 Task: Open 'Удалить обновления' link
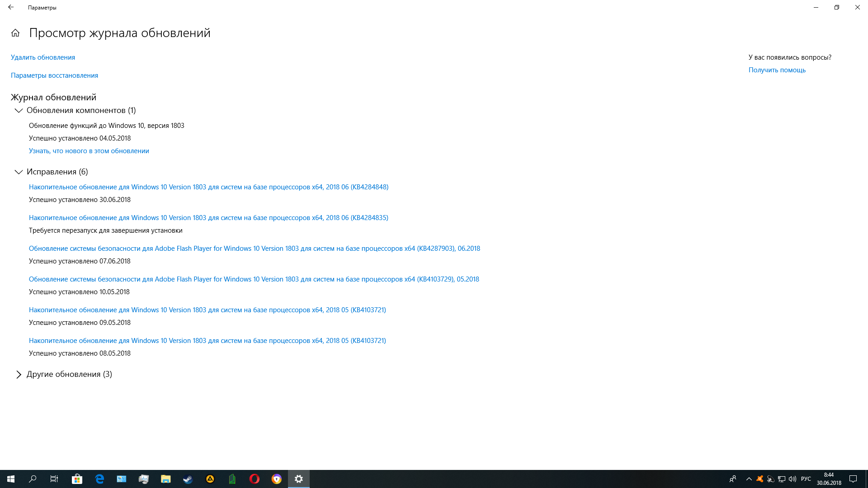43,57
